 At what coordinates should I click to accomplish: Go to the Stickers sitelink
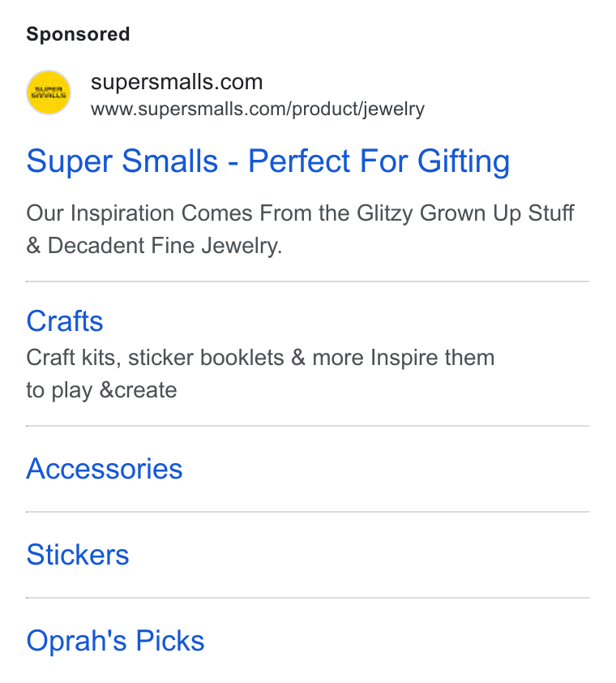point(78,555)
